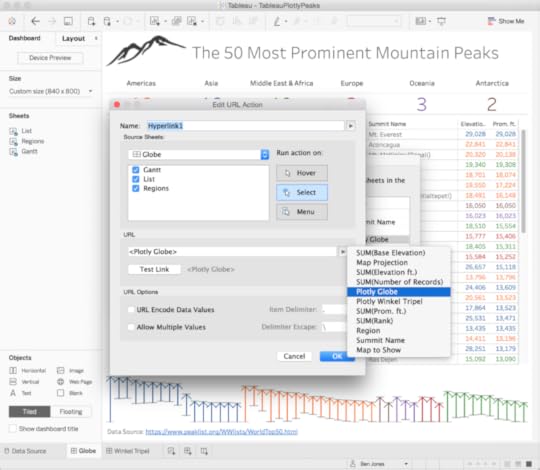Click the save icon in toolbar
This screenshot has width=540, height=470.
[x=68, y=21]
